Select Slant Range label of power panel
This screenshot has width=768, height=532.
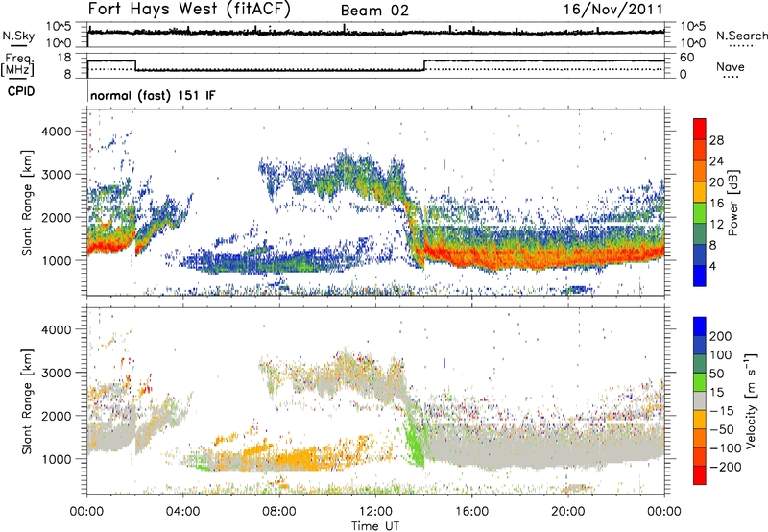point(27,203)
